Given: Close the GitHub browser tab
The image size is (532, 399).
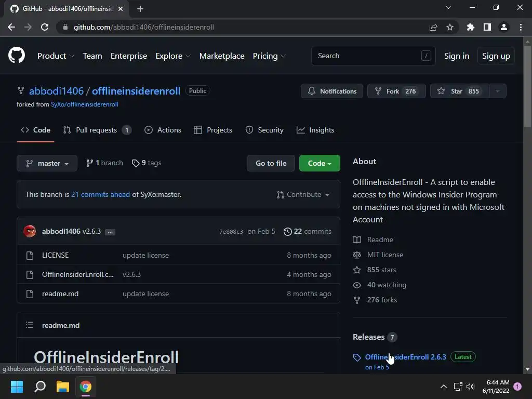Looking at the screenshot, I should point(121,9).
